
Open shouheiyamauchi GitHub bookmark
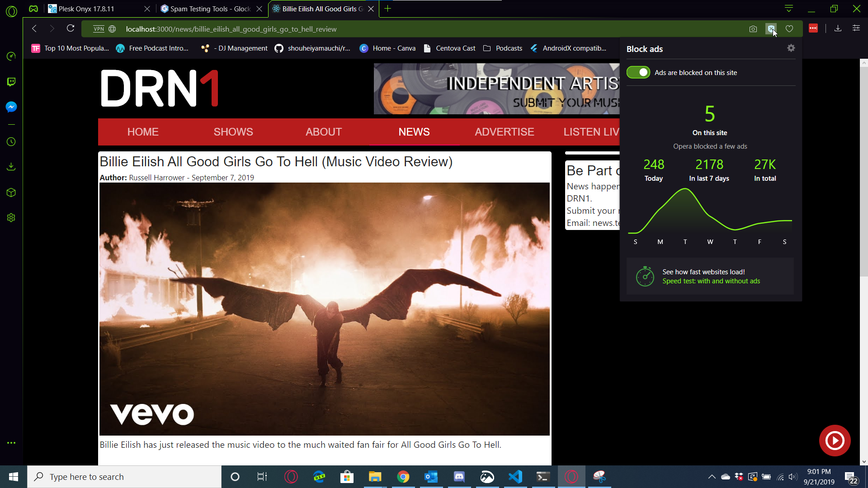pyautogui.click(x=313, y=48)
